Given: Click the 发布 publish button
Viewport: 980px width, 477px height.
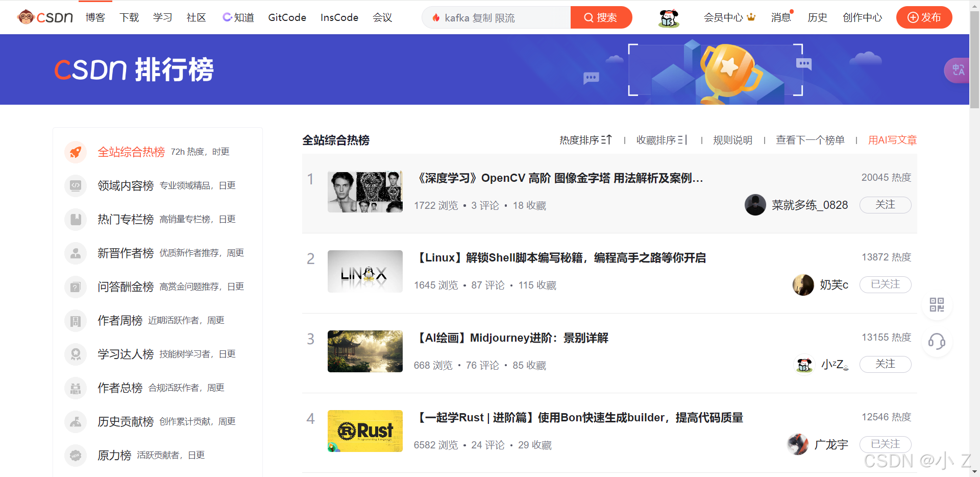Looking at the screenshot, I should pyautogui.click(x=924, y=17).
